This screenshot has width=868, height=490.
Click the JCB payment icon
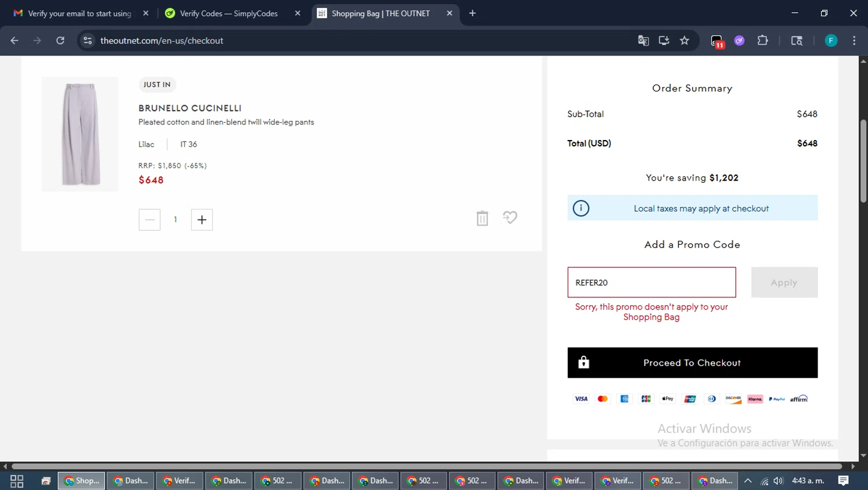click(x=646, y=399)
